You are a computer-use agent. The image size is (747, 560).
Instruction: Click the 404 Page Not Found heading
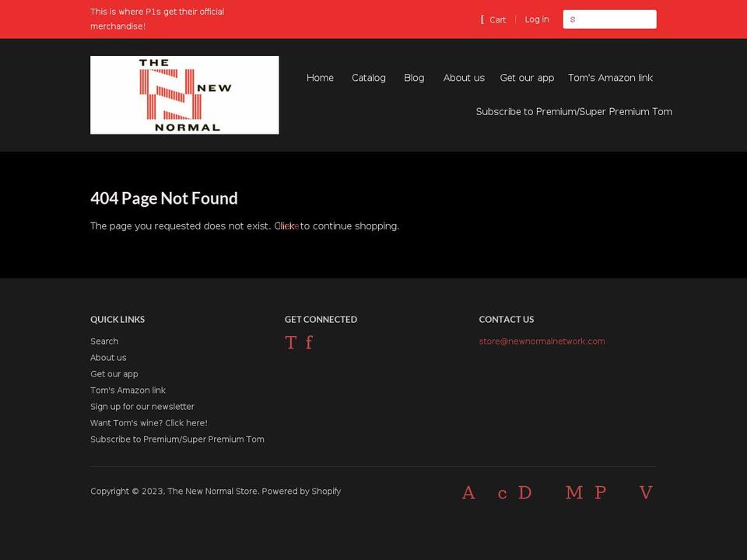click(x=164, y=198)
